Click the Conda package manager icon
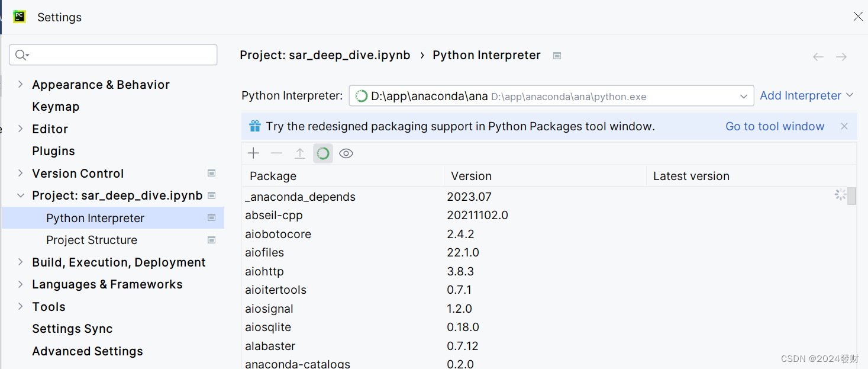868x369 pixels. pos(323,153)
